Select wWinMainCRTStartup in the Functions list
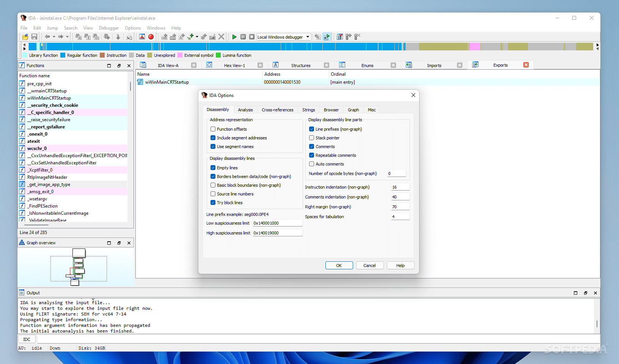This screenshot has height=364, width=619. [73, 98]
